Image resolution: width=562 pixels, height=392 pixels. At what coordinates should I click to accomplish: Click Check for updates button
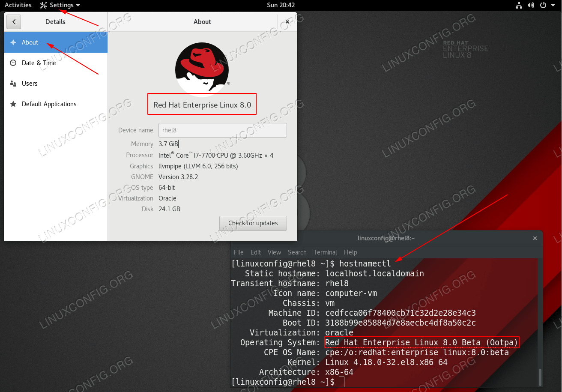coord(253,223)
